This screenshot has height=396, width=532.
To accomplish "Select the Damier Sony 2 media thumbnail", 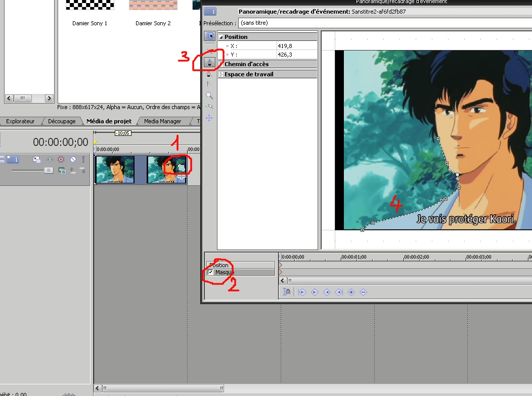I will 153,5.
